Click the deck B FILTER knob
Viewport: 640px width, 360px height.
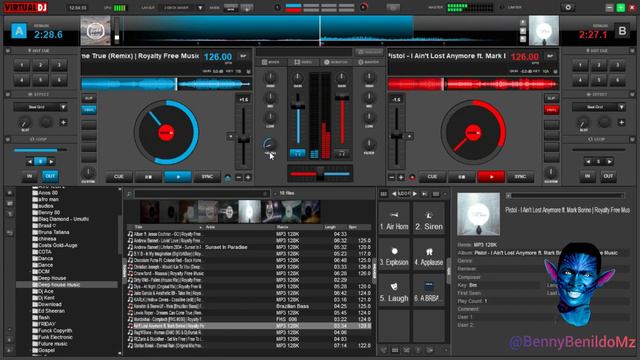pyautogui.click(x=369, y=144)
